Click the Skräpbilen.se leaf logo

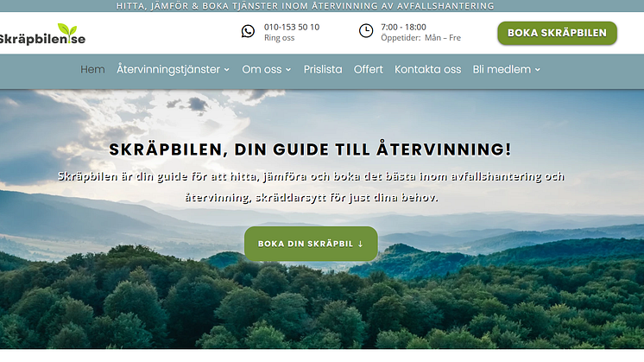point(42,34)
